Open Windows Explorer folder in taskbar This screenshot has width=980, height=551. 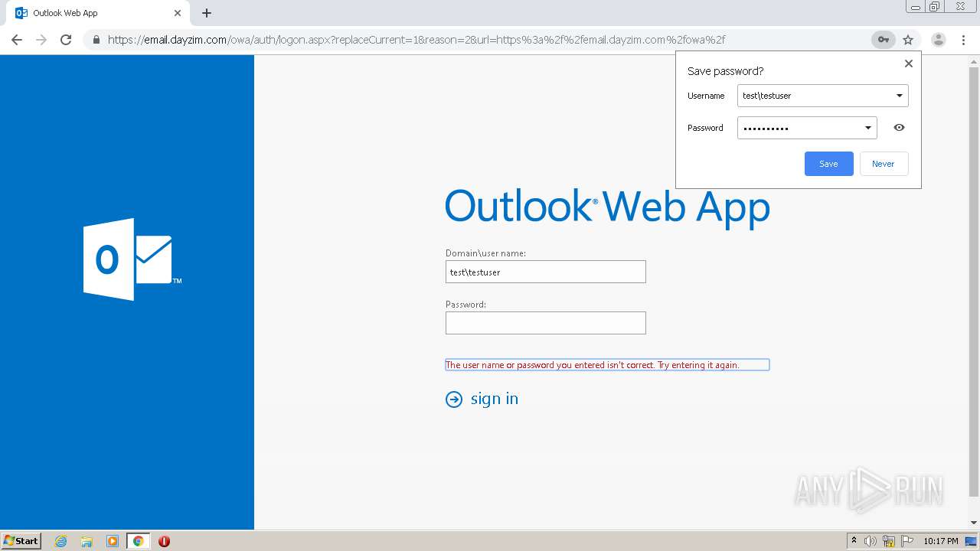87,541
